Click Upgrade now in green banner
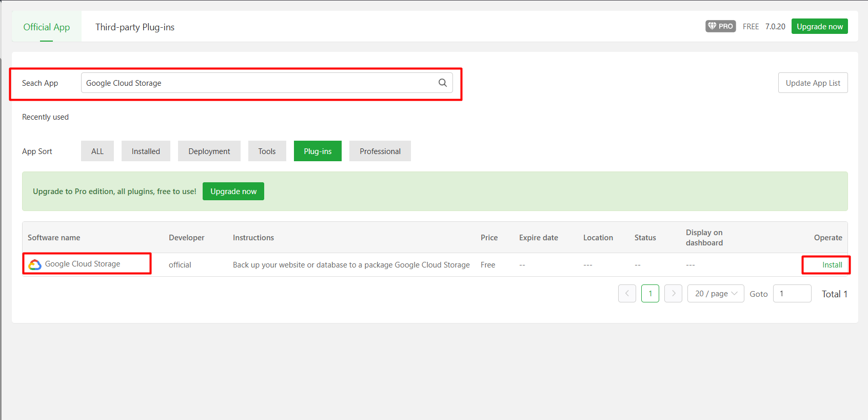This screenshot has width=868, height=420. (233, 191)
